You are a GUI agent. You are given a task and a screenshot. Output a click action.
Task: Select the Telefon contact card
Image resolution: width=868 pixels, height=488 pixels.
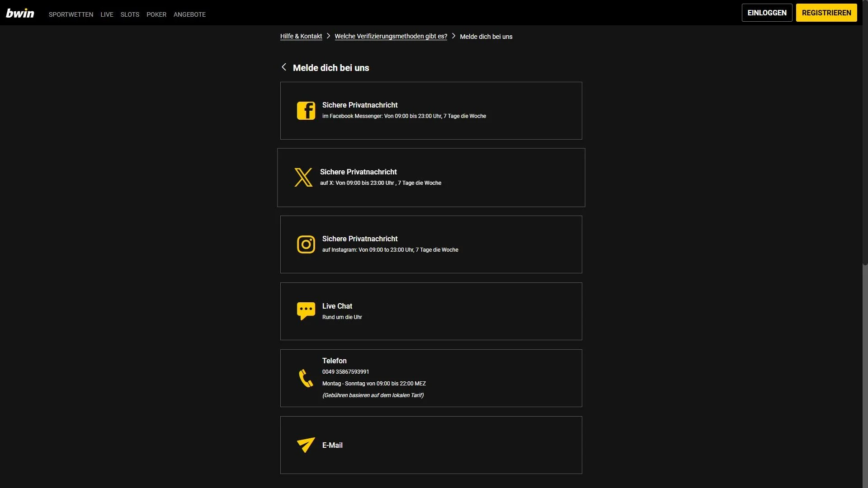click(431, 378)
